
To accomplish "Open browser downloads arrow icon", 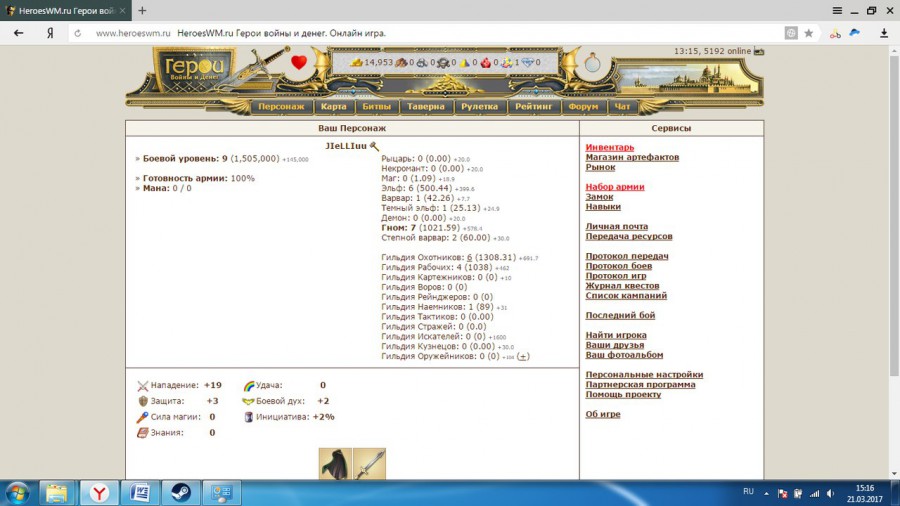I will pos(884,33).
